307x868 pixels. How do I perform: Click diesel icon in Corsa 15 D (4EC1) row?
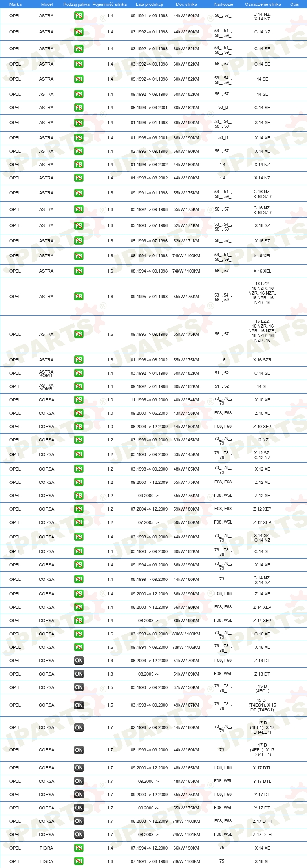[x=79, y=687]
